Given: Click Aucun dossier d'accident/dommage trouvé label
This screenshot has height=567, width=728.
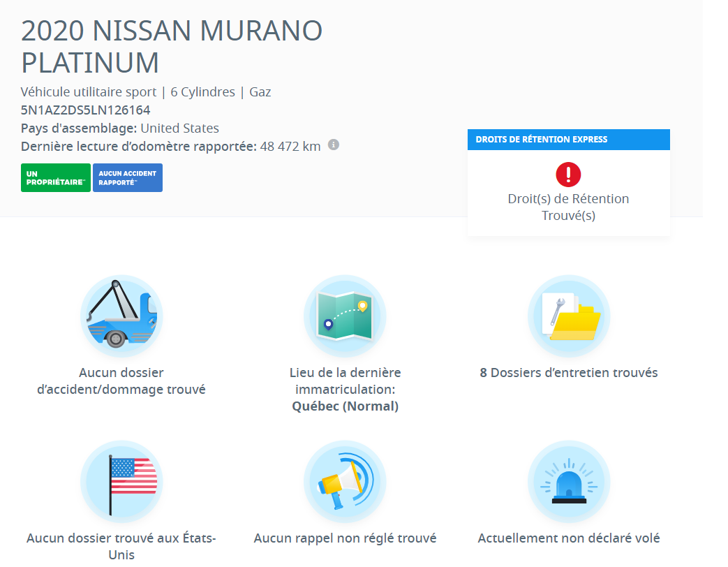Looking at the screenshot, I should click(121, 381).
